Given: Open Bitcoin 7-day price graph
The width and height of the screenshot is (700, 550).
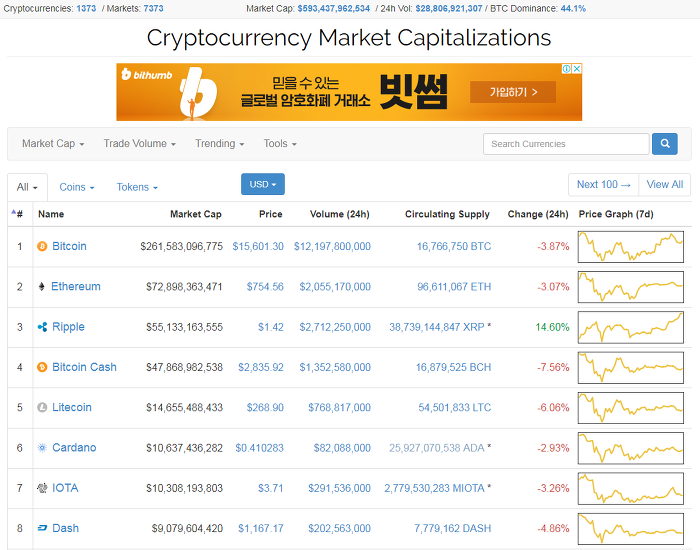Looking at the screenshot, I should click(x=631, y=247).
